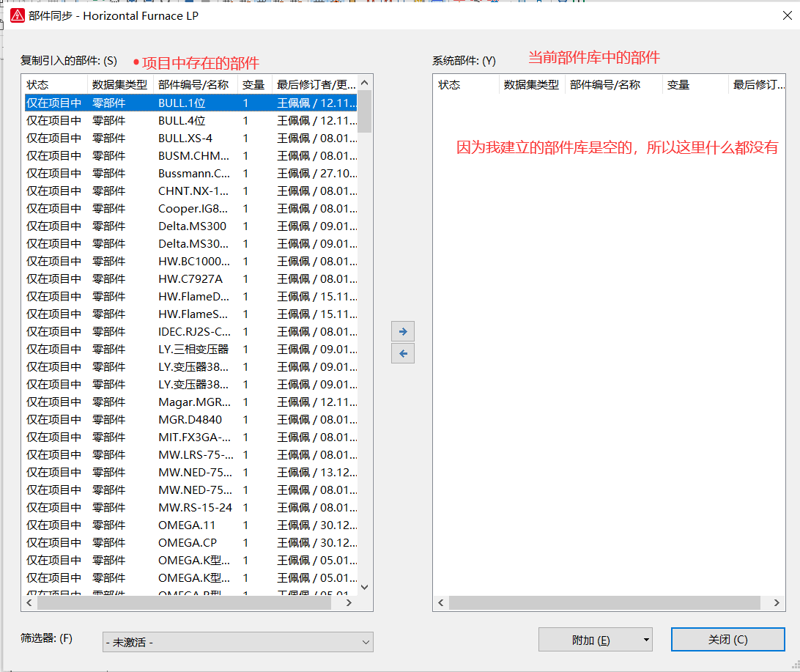
Task: Sort left list by 状态 column header
Action: pos(55,85)
